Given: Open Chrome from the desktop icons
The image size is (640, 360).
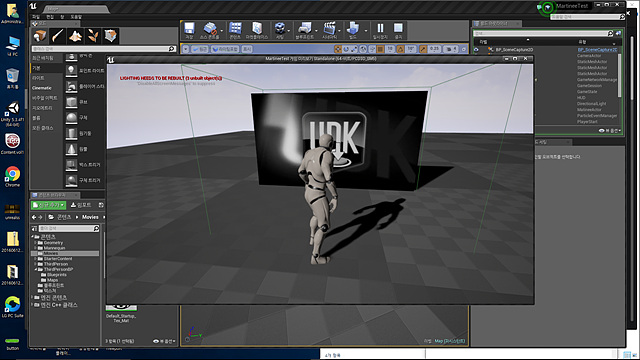Looking at the screenshot, I should pyautogui.click(x=12, y=176).
